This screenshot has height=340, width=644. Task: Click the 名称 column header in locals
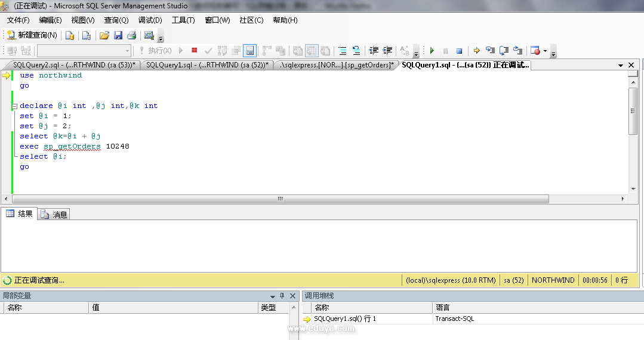click(x=46, y=308)
